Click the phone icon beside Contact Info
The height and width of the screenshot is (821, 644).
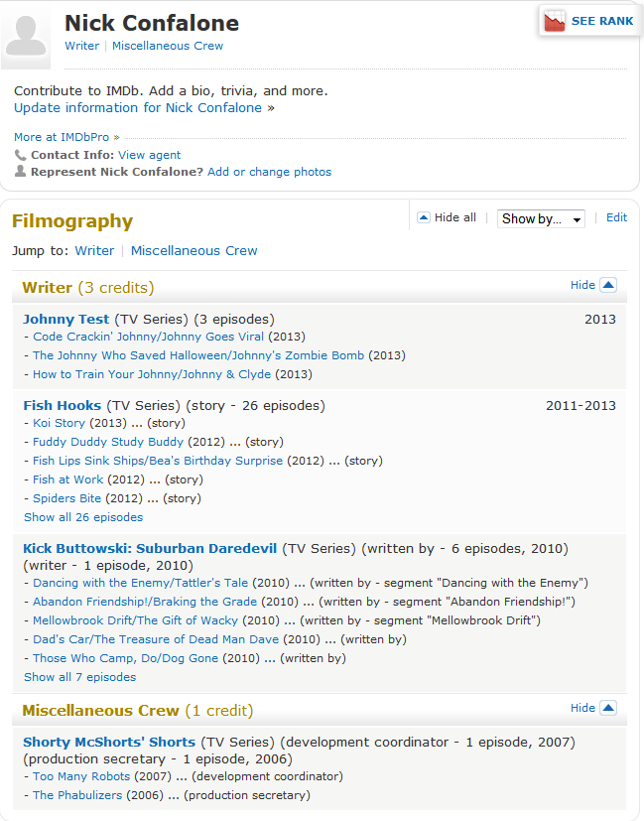20,155
